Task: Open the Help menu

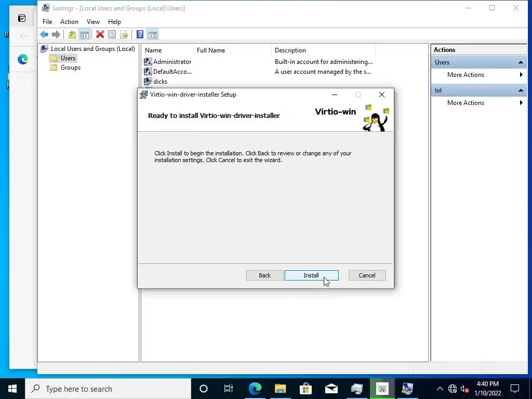Action: coord(114,22)
